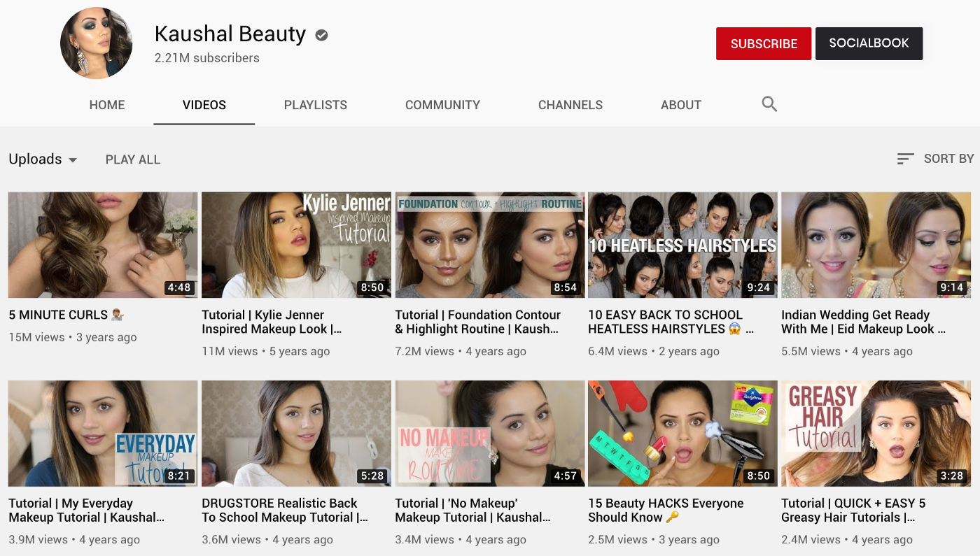Click '3.9M views • 4 years ago' text
Viewport: 980px width, 556px height.
point(74,539)
